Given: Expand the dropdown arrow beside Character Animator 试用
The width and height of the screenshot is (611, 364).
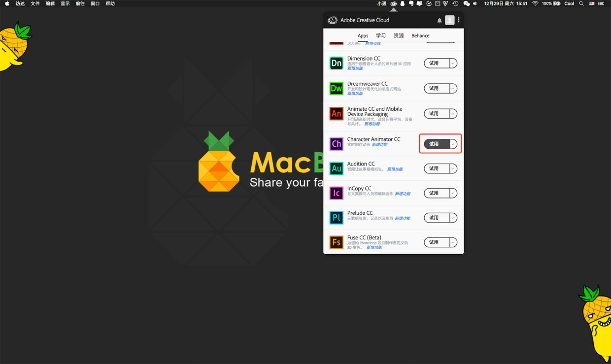Looking at the screenshot, I should pos(453,144).
